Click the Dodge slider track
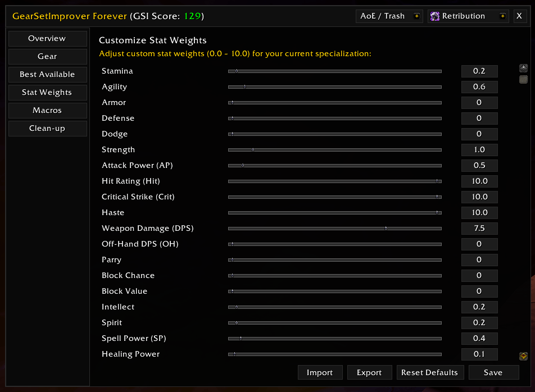Viewport: 535px width, 392px height. (x=335, y=134)
